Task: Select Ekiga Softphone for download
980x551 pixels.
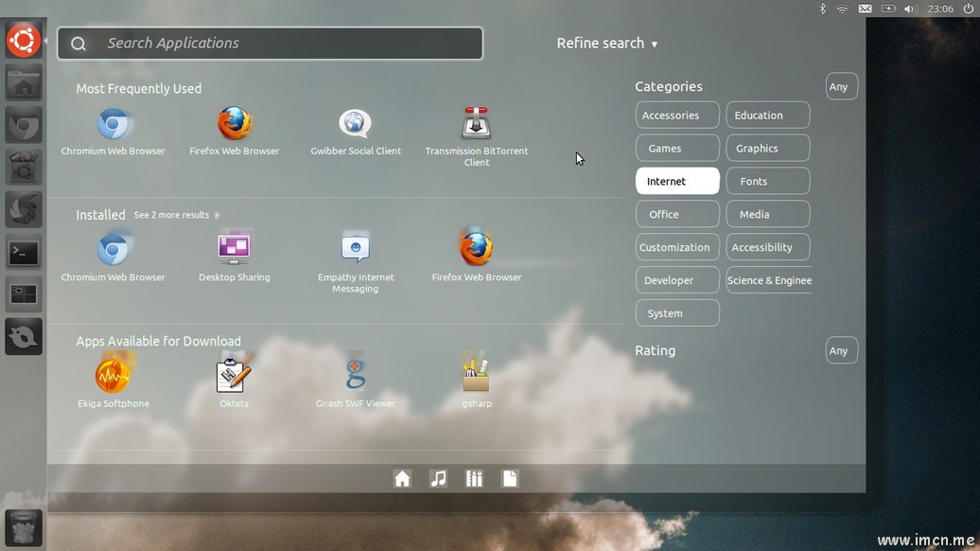Action: pos(114,381)
